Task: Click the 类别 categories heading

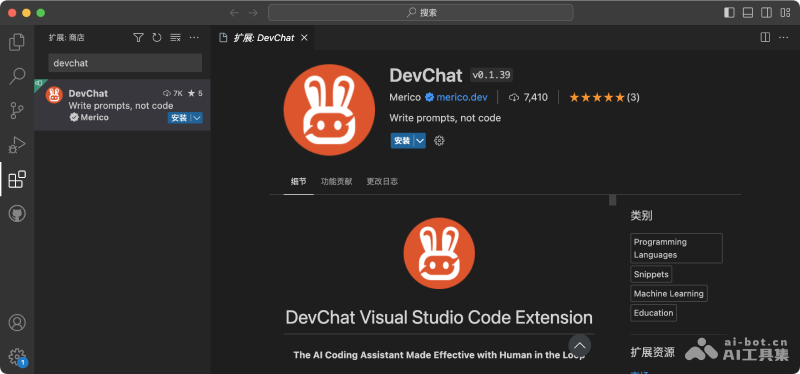Action: tap(641, 216)
